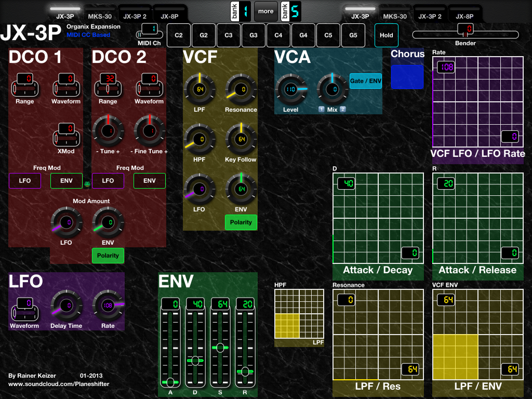Toggle the Hold button

click(x=386, y=35)
